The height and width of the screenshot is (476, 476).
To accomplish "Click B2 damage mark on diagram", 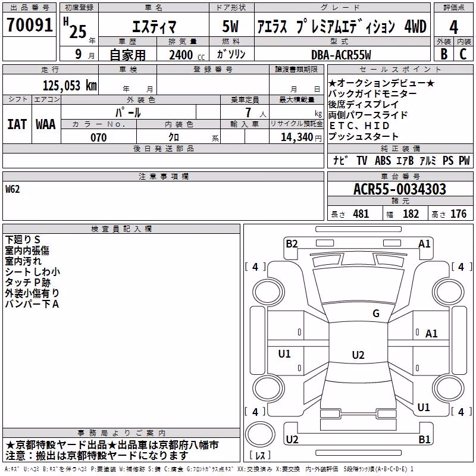I will click(x=292, y=244).
